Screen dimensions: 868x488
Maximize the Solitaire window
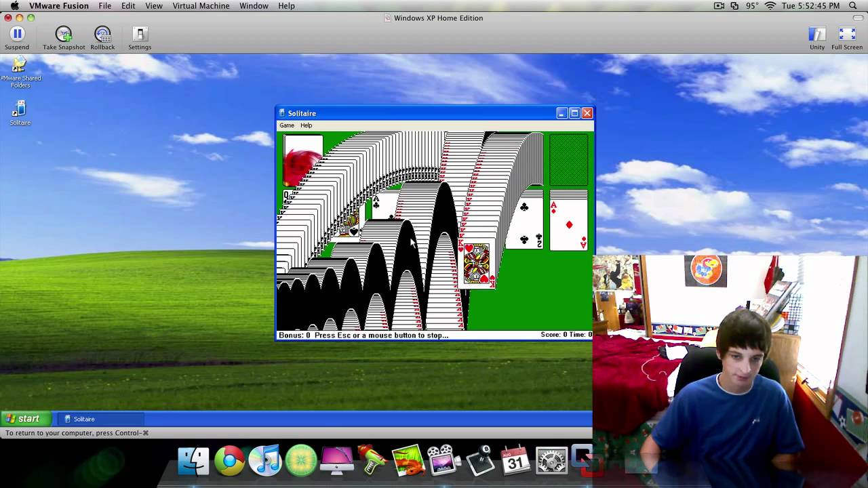[x=574, y=113]
